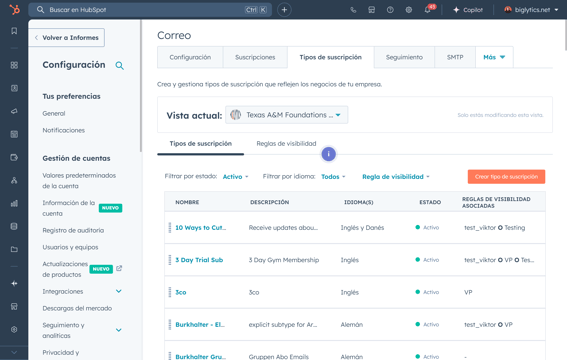Open the help question mark icon
This screenshot has width=567, height=360.
[390, 10]
